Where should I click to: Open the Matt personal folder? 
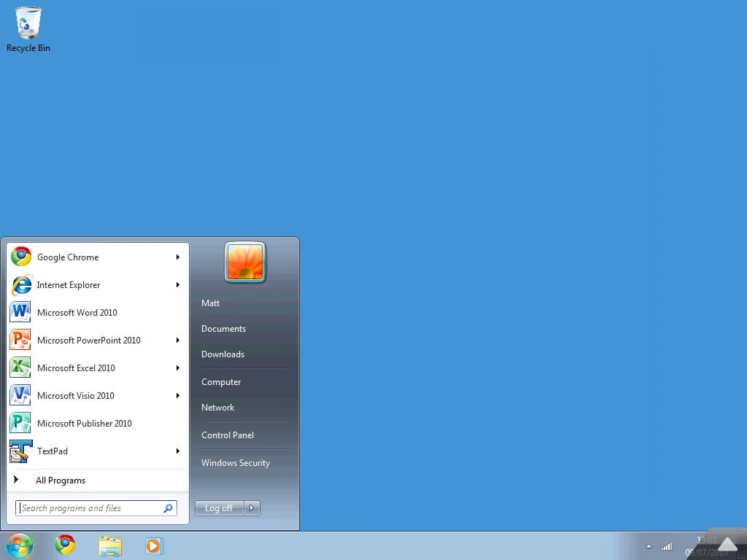(x=210, y=303)
